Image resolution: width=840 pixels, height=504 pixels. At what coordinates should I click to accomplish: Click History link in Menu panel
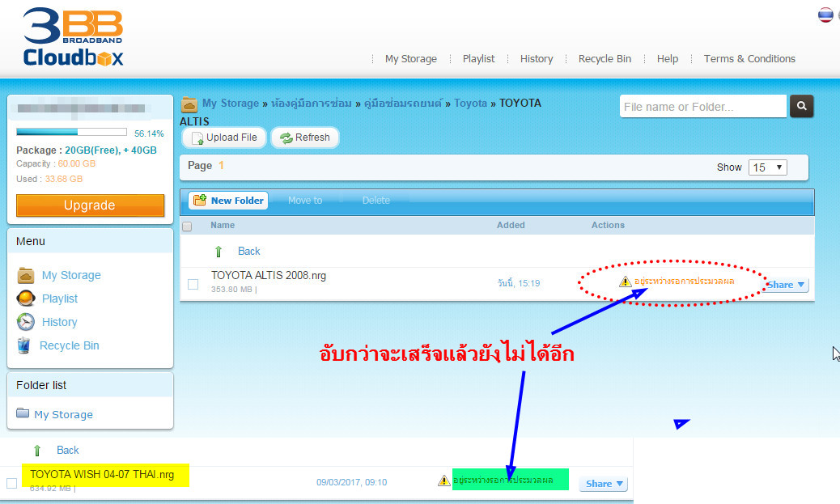click(59, 323)
